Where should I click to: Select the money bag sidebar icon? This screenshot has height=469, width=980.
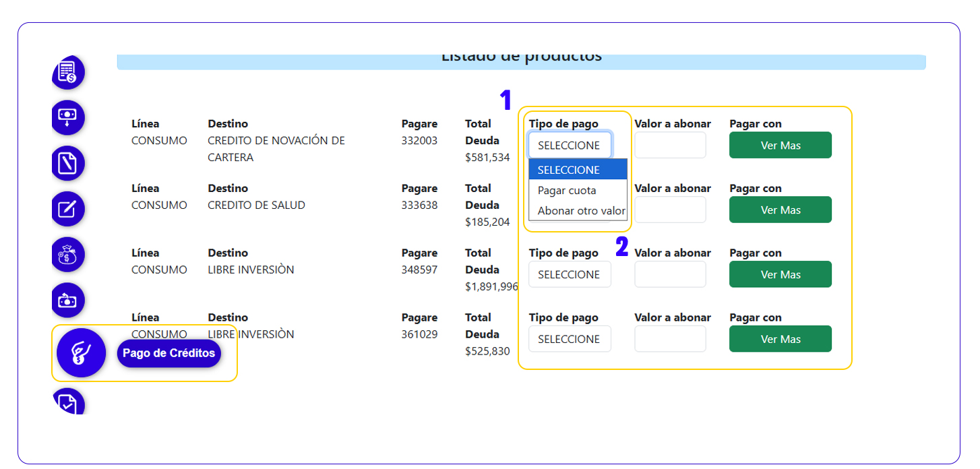click(68, 255)
